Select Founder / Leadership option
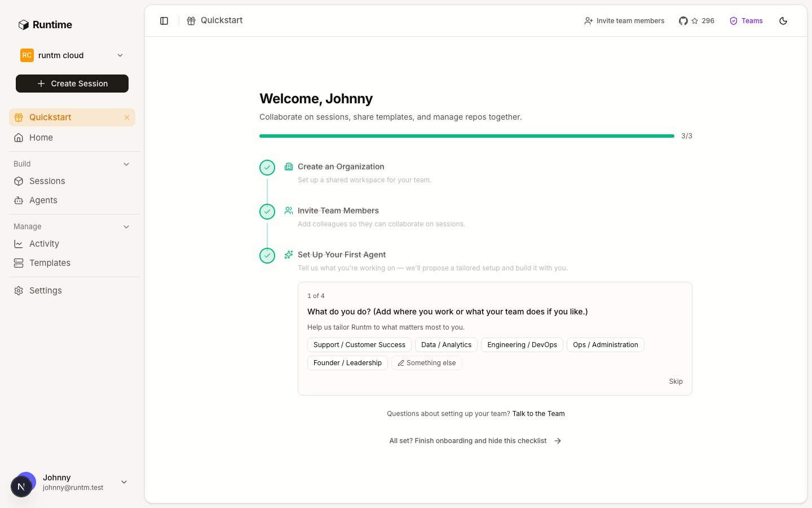Screen dimensions: 812x508 click(347, 363)
